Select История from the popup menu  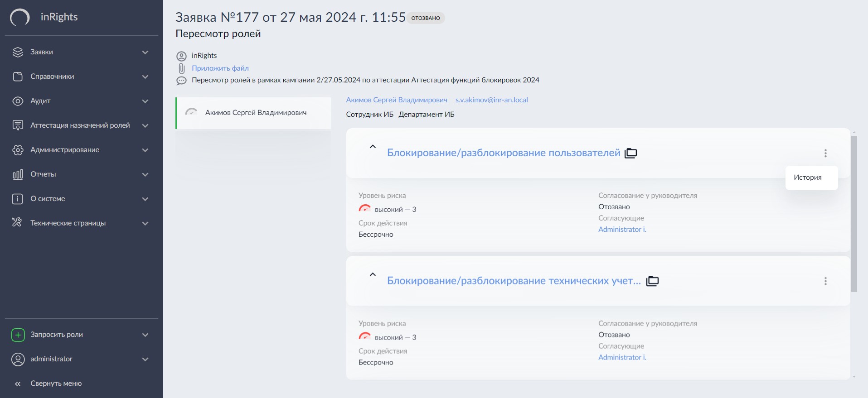[807, 177]
